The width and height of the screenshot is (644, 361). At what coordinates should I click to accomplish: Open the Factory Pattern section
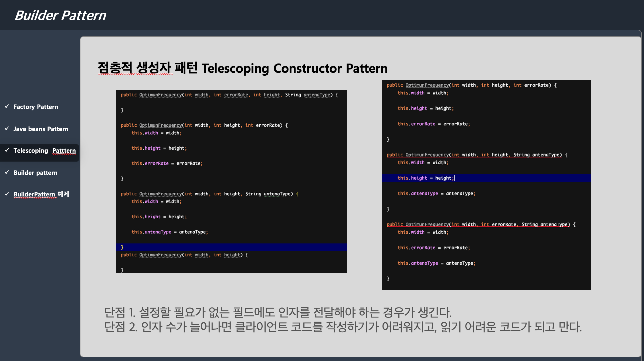coord(36,107)
